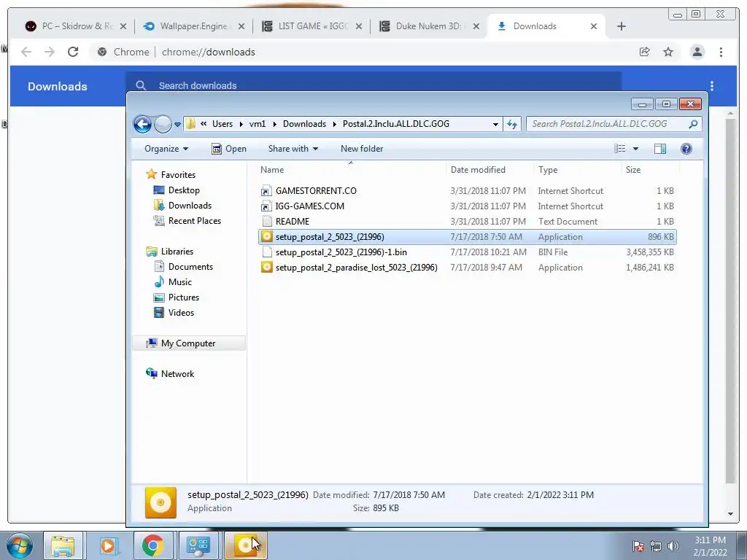This screenshot has width=747, height=560.
Task: Expand the breadcrumb arrow after Downloads
Action: pos(334,124)
